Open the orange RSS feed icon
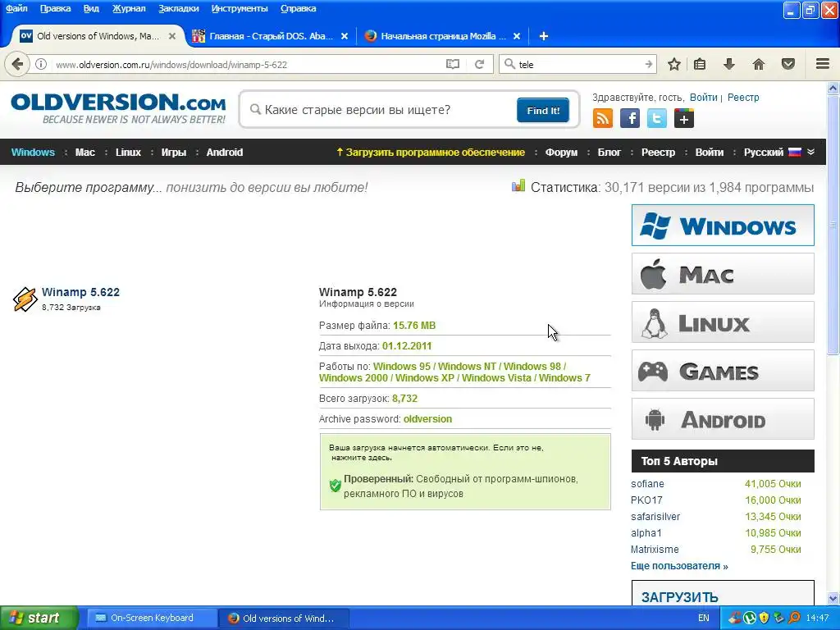This screenshot has height=630, width=840. point(603,118)
